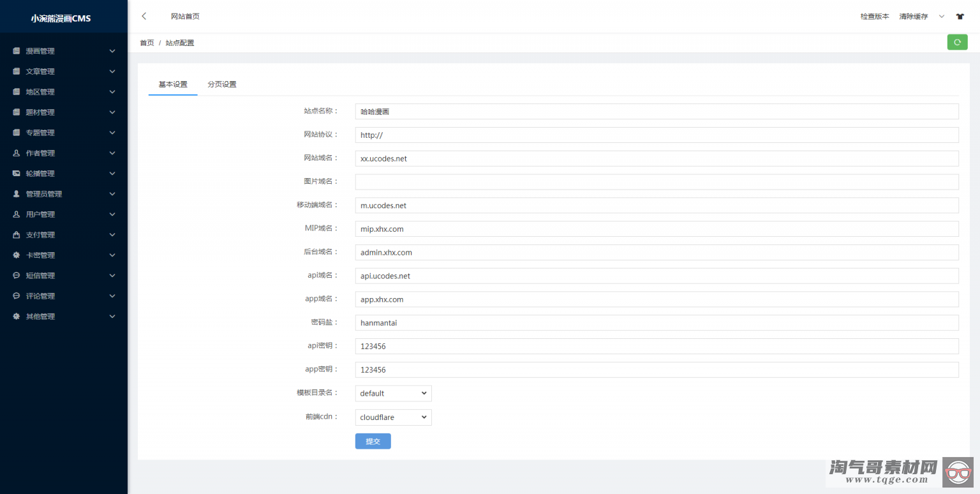Image resolution: width=980 pixels, height=494 pixels.
Task: Expand the 管理员管理 chevron
Action: pyautogui.click(x=112, y=194)
